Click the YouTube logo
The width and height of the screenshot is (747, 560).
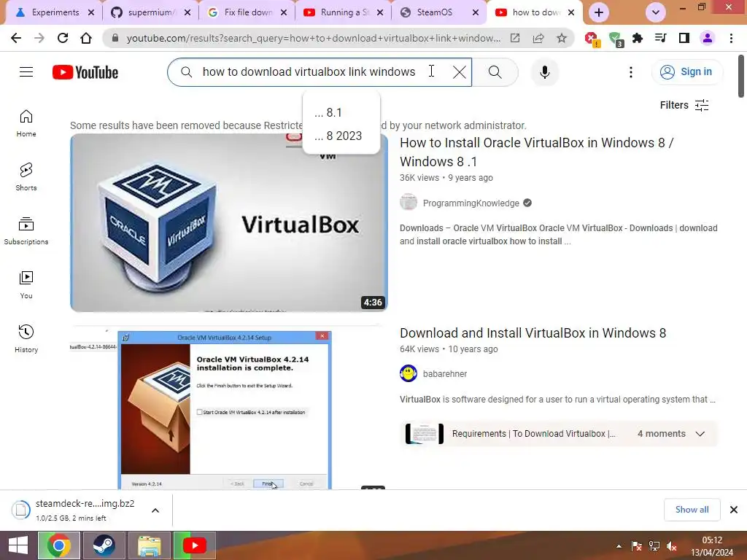(85, 72)
